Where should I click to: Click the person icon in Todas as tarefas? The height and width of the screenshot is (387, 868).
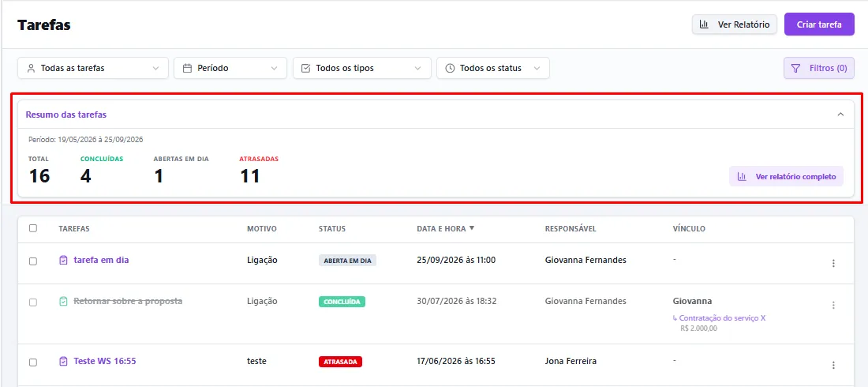(31, 68)
